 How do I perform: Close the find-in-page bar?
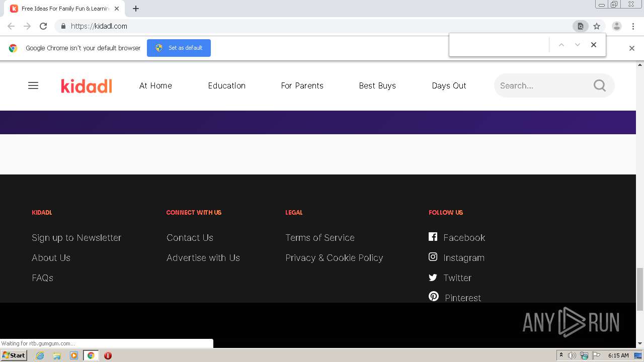[x=594, y=45]
